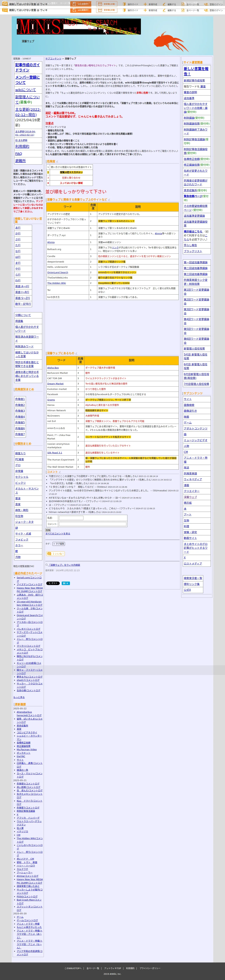
Task: Click the 投稿 submit button
Action: click(48, 530)
